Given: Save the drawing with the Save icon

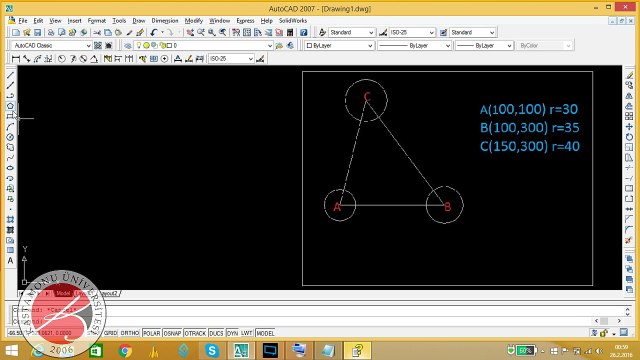Looking at the screenshot, I should pos(37,32).
